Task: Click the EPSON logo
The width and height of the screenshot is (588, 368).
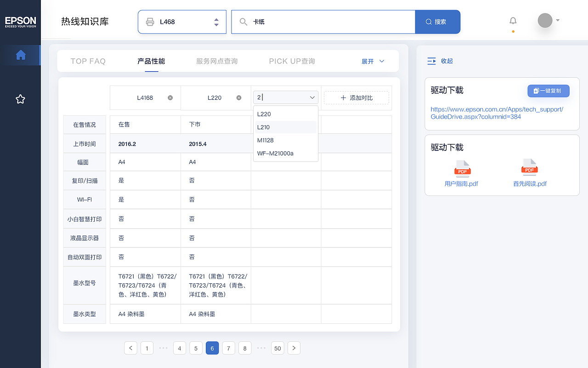Action: click(21, 22)
